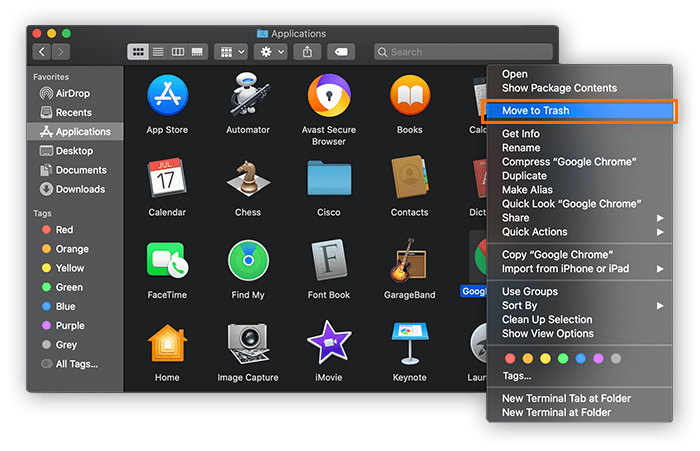This screenshot has height=451, width=700.
Task: Select the Find My app icon
Action: pos(248,260)
